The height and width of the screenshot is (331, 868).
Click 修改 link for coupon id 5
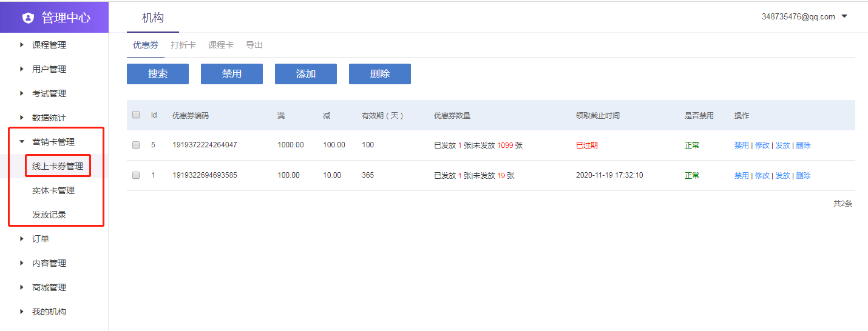pyautogui.click(x=762, y=145)
